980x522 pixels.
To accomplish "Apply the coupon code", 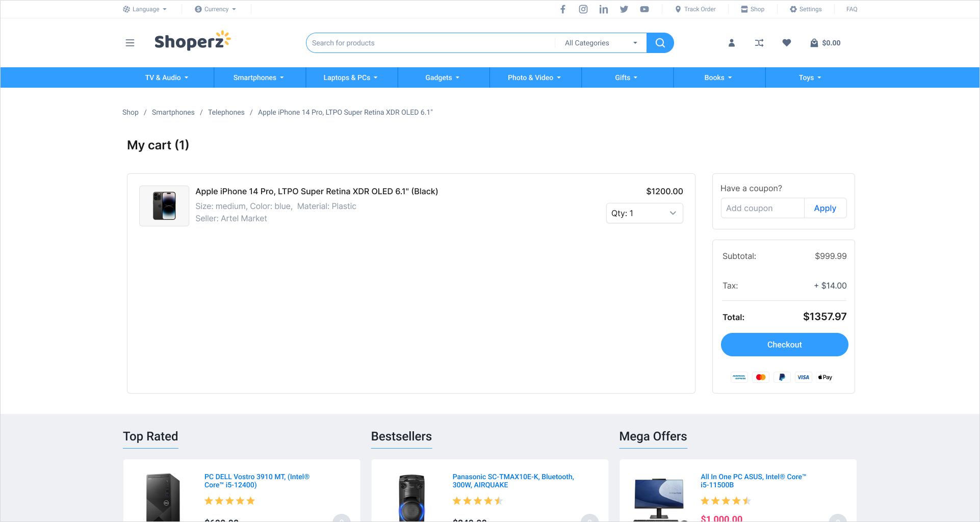I will pyautogui.click(x=825, y=208).
